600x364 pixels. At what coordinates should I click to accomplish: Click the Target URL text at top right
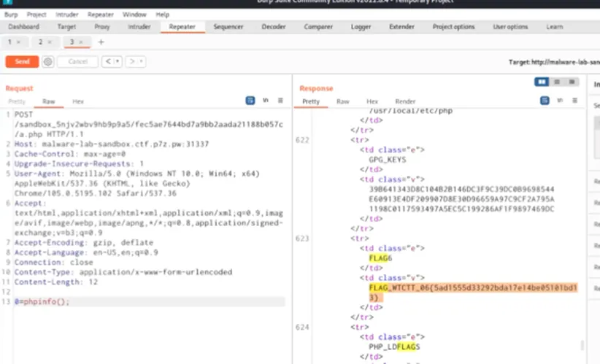(x=554, y=62)
